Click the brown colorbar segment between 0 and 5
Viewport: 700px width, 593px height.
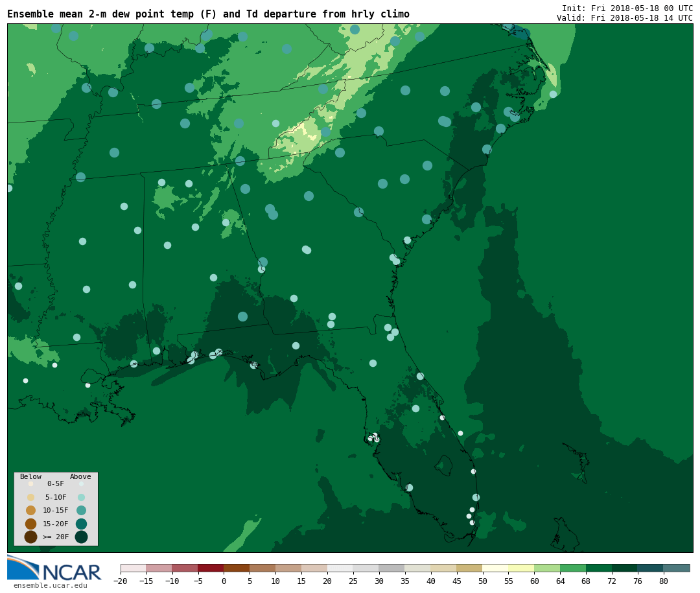237,568
